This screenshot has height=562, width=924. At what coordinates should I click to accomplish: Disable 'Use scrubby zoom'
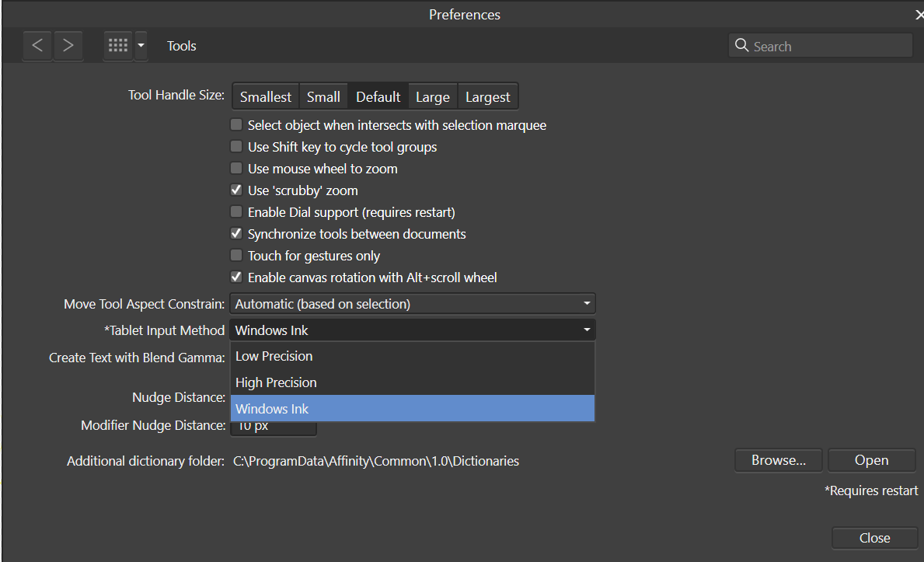235,190
